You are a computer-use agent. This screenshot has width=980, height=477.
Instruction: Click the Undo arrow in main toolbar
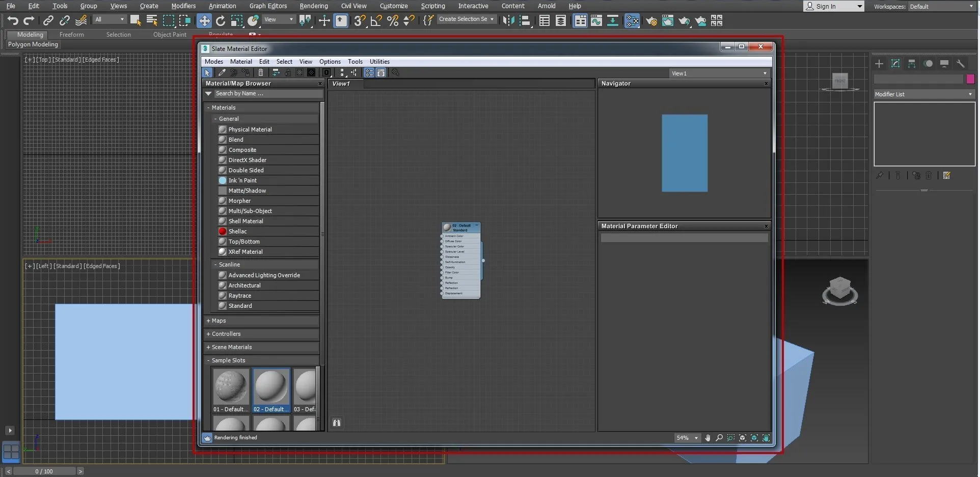pyautogui.click(x=13, y=20)
